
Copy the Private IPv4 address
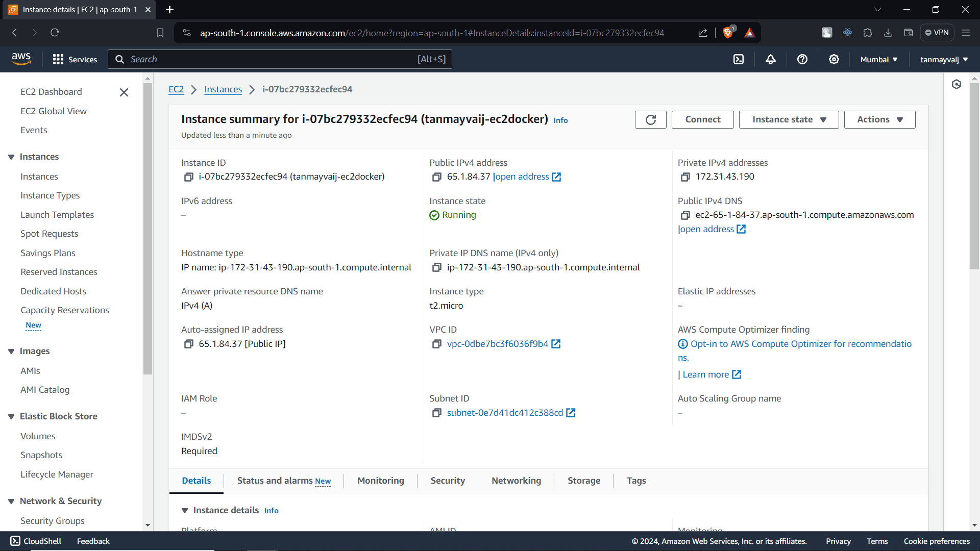click(x=686, y=177)
